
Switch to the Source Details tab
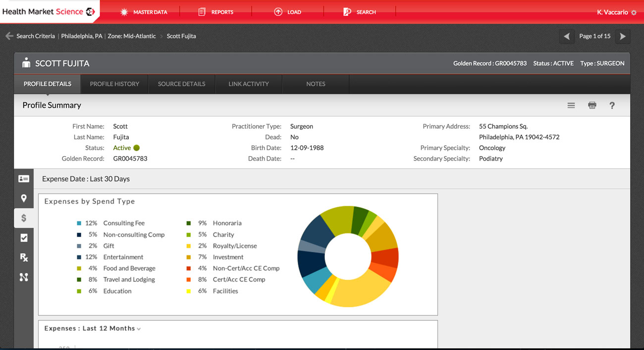[181, 84]
